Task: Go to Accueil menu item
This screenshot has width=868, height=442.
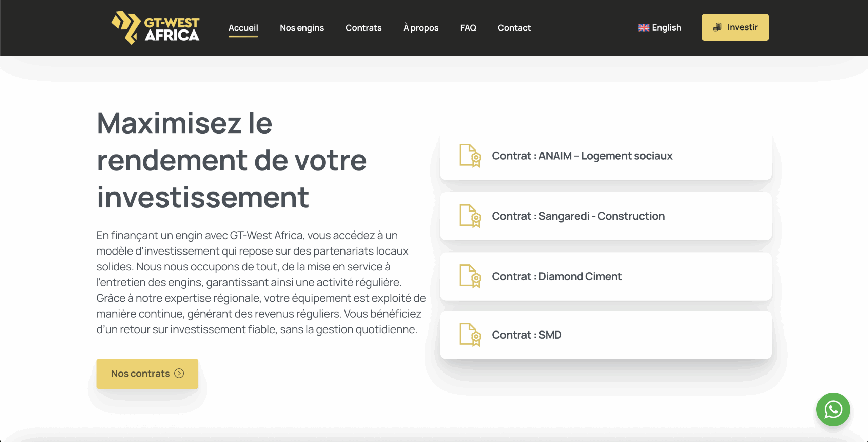Action: 243,28
